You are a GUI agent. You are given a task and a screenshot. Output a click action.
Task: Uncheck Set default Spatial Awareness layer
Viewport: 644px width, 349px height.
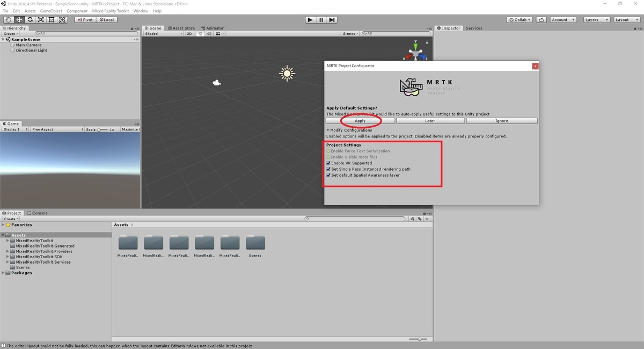328,175
